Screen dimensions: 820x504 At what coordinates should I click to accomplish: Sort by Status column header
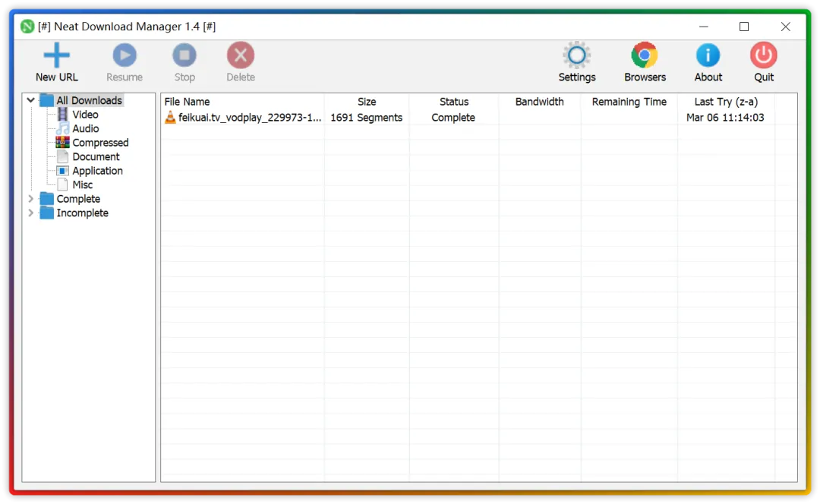454,102
